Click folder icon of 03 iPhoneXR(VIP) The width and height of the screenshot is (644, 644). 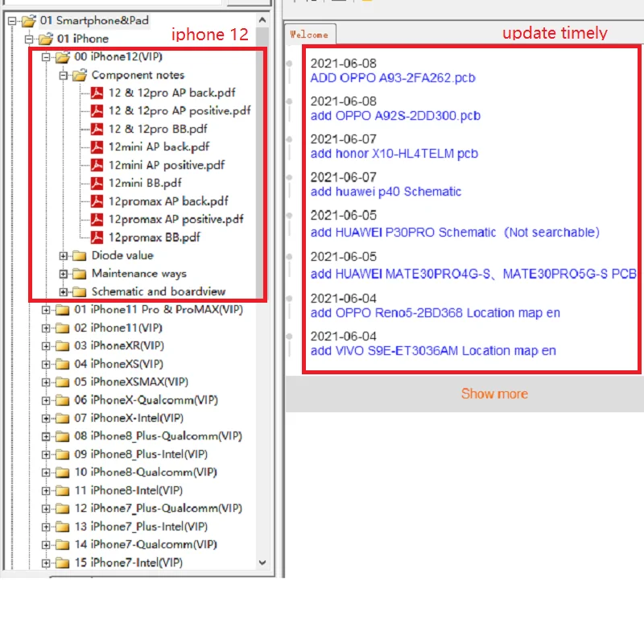[x=63, y=346]
